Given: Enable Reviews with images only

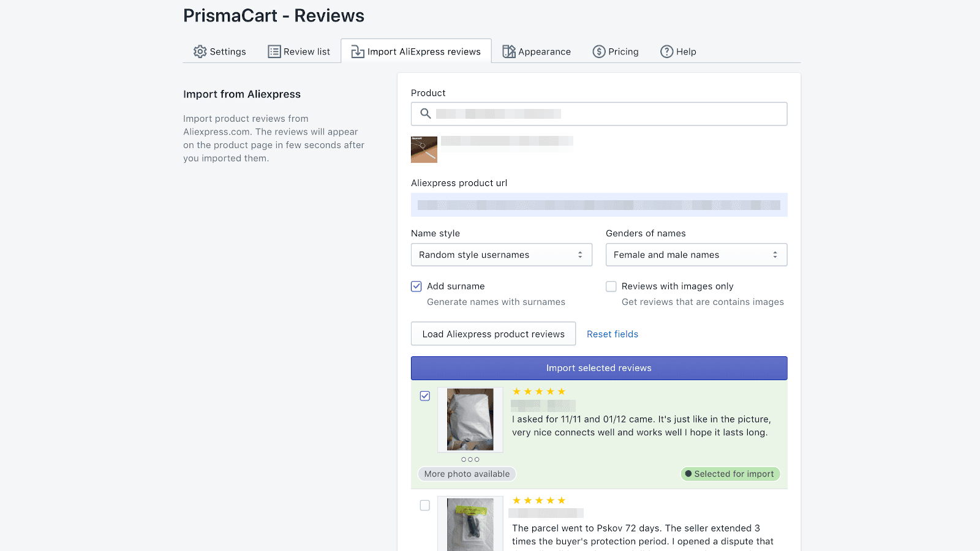Looking at the screenshot, I should pos(611,286).
